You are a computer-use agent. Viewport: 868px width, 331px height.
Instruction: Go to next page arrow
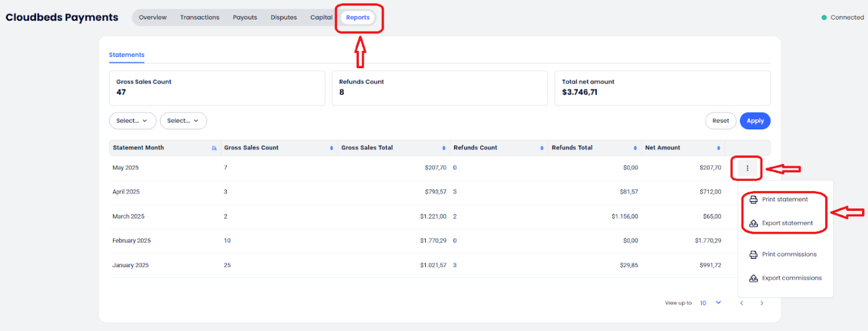[x=761, y=303]
